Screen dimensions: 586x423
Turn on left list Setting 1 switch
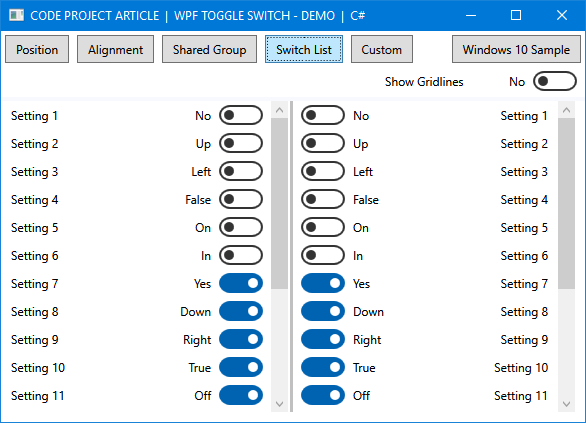point(241,115)
